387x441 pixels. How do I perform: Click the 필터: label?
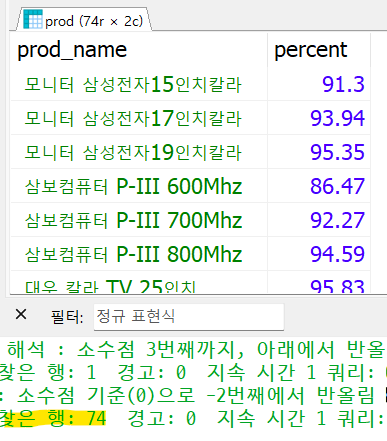coord(67,317)
